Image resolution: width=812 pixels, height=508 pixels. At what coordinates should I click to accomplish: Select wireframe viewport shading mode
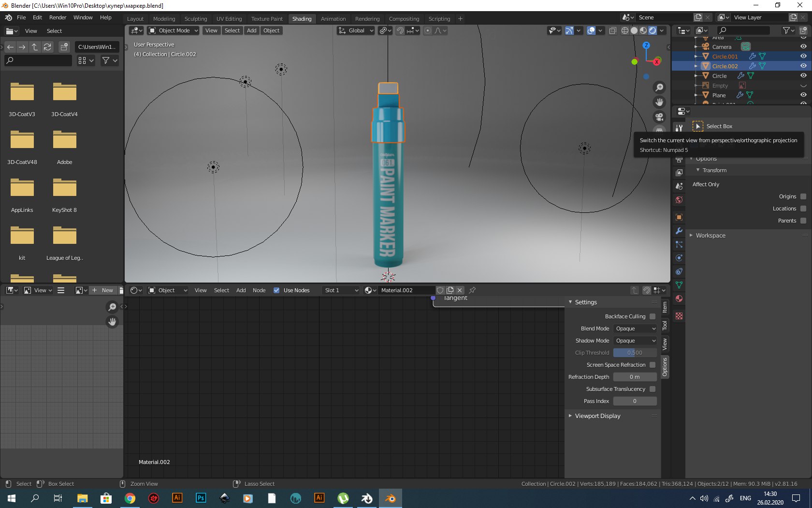click(625, 30)
